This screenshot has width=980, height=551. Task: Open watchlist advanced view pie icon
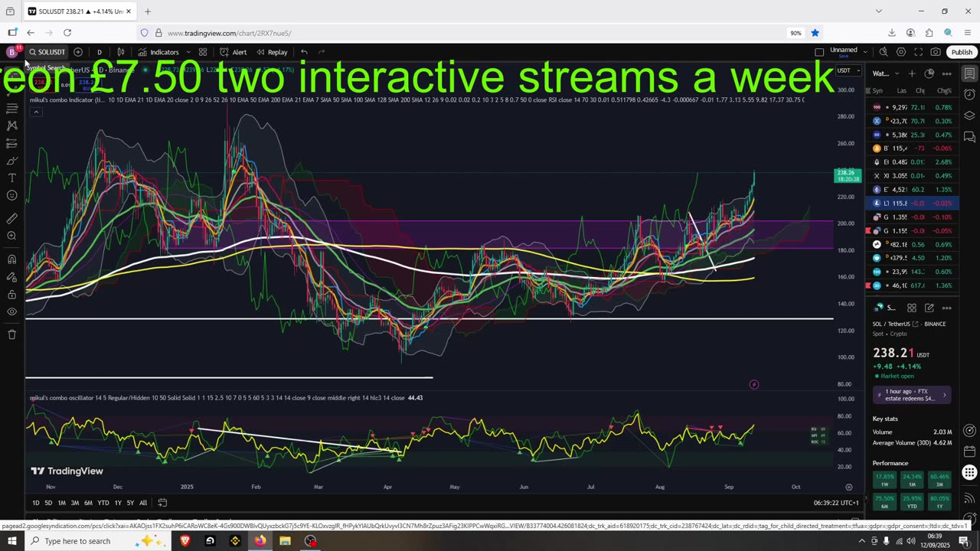pos(929,73)
